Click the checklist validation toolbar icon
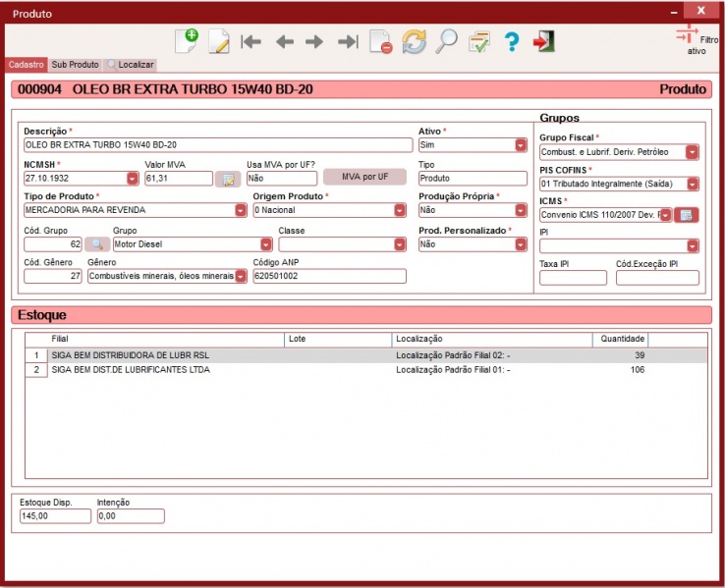Image resolution: width=725 pixels, height=588 pixels. coord(479,41)
